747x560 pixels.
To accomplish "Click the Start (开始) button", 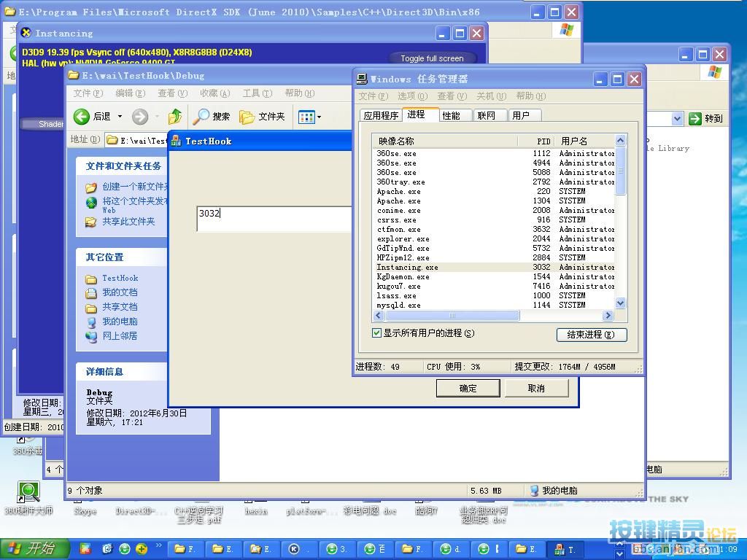I will pos(35,548).
